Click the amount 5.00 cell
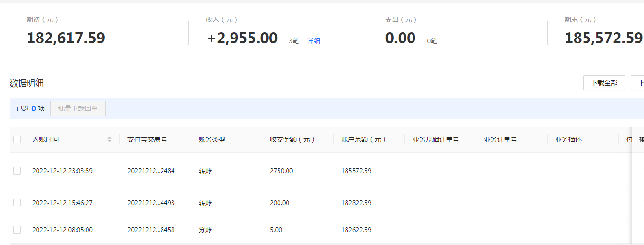 (276, 230)
